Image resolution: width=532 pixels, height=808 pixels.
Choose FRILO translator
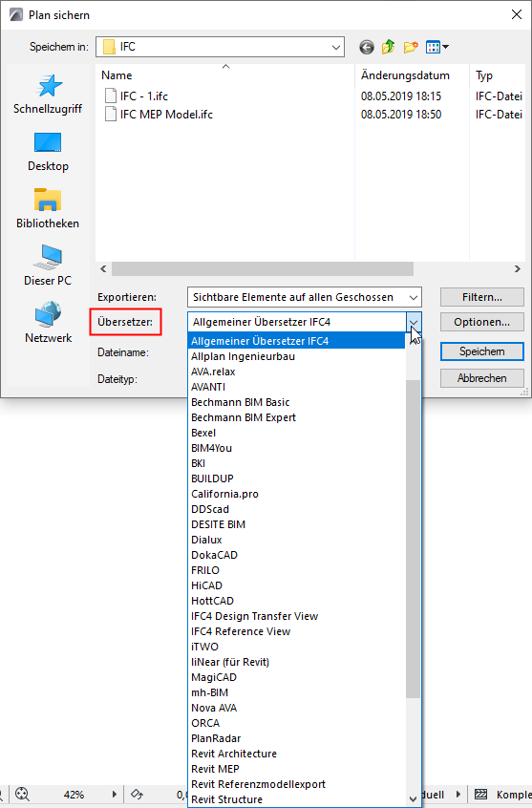pos(297,570)
